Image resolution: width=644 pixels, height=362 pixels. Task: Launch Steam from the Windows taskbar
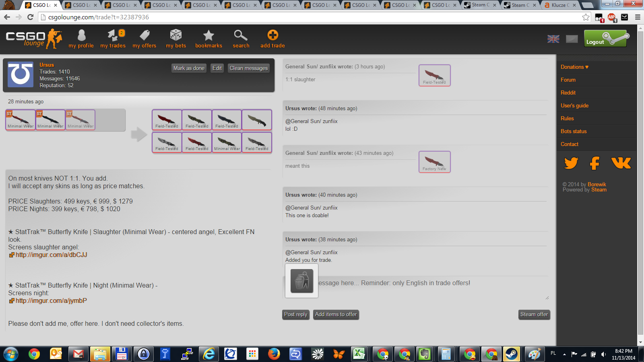[x=512, y=354]
